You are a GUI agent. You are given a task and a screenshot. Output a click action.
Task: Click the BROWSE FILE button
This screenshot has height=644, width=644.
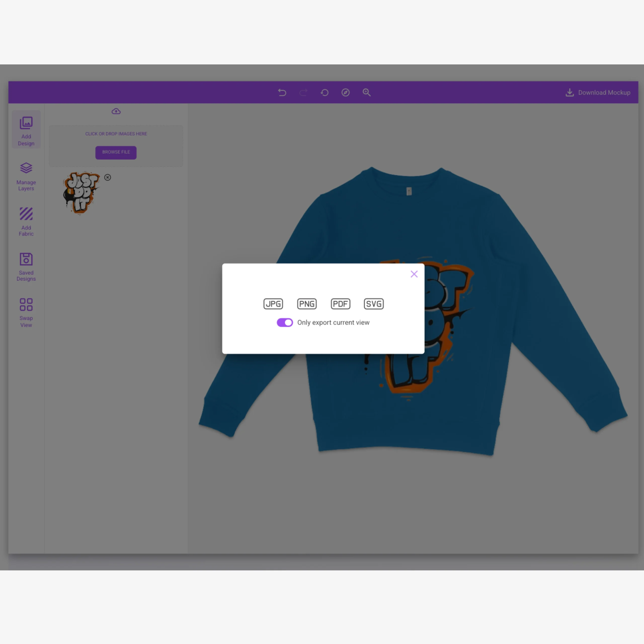(x=116, y=152)
